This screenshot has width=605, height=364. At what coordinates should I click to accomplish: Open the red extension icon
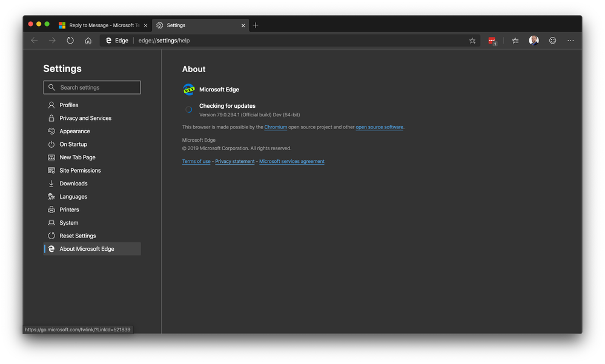492,41
